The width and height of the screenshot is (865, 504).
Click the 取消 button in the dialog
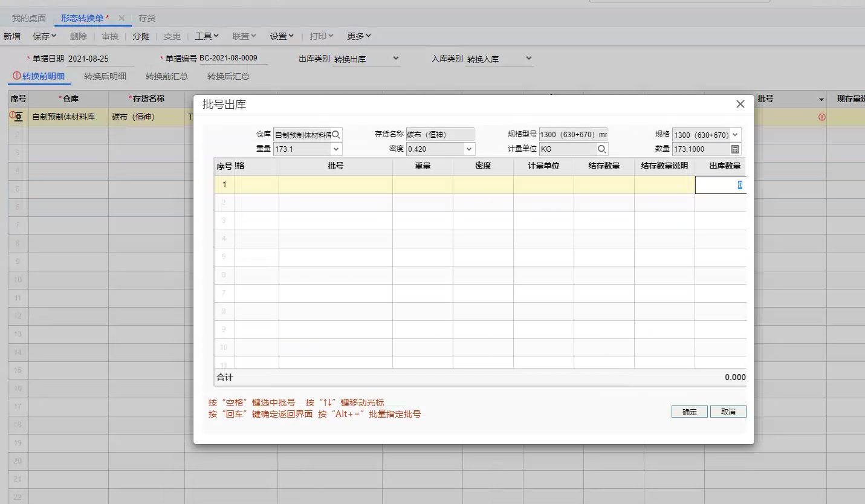click(728, 412)
